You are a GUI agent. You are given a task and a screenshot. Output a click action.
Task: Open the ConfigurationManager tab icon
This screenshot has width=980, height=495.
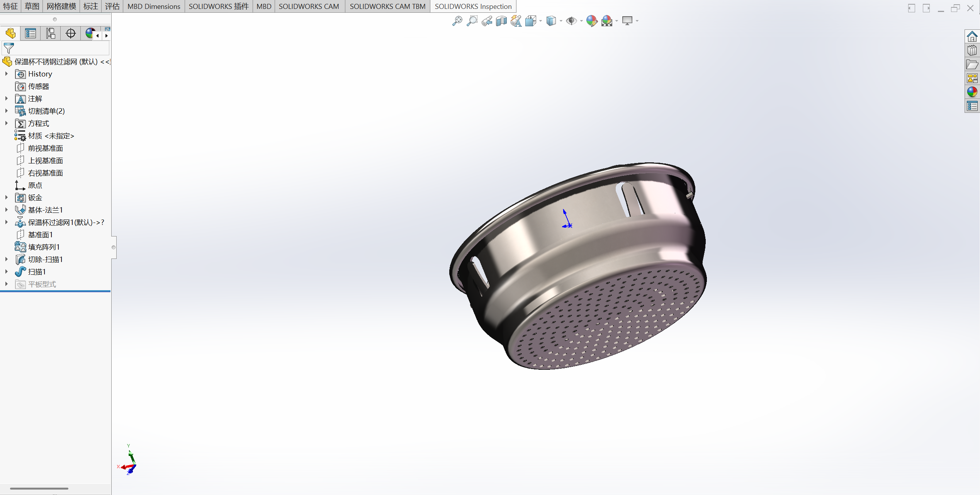51,34
